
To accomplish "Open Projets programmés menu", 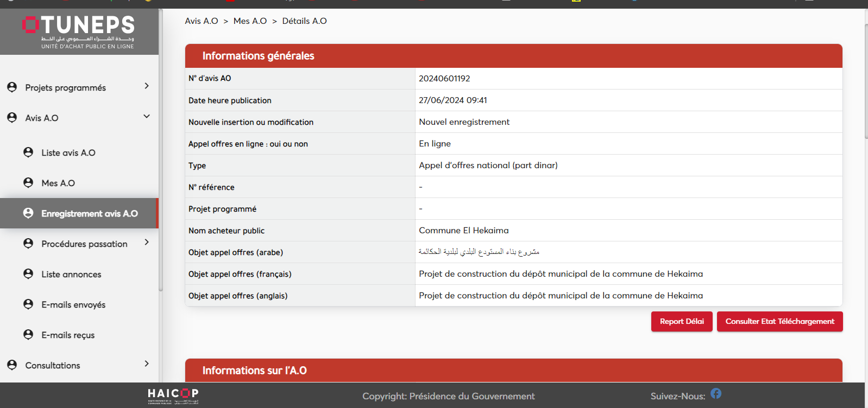I will (65, 88).
